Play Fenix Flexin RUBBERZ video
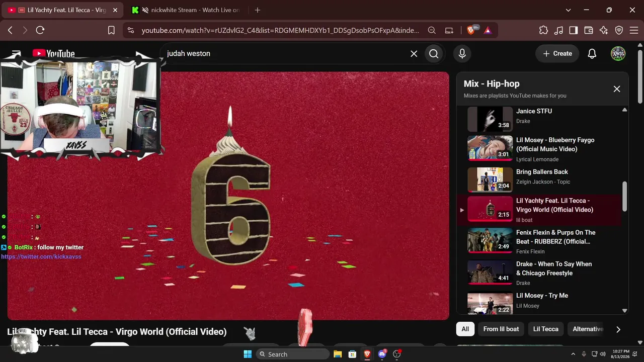Screen dimensions: 644x362 click(x=490, y=241)
